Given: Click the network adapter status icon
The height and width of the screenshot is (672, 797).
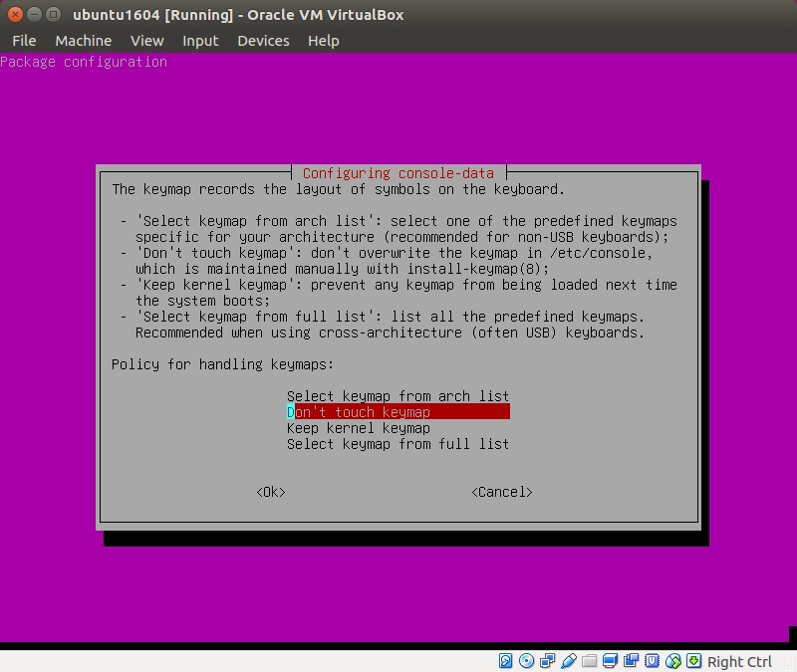Looking at the screenshot, I should 548,661.
